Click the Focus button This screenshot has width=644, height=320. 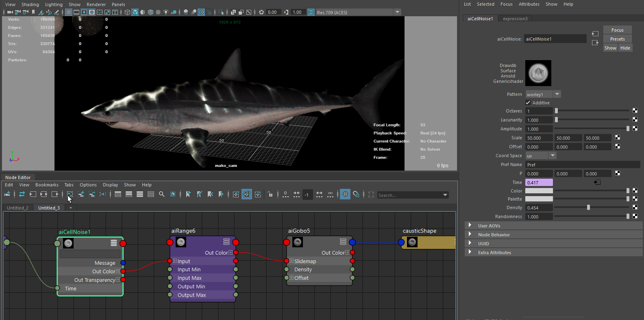point(617,30)
